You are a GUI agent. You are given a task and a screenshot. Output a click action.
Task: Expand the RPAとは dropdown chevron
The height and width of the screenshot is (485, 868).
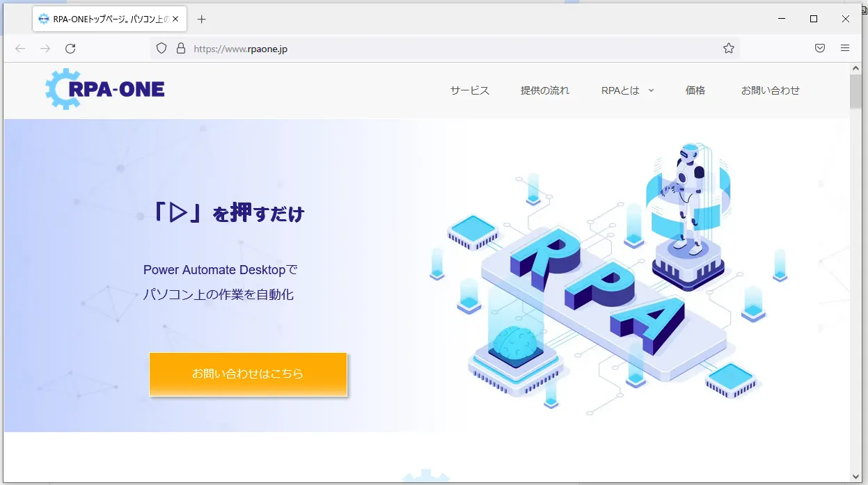(x=651, y=90)
